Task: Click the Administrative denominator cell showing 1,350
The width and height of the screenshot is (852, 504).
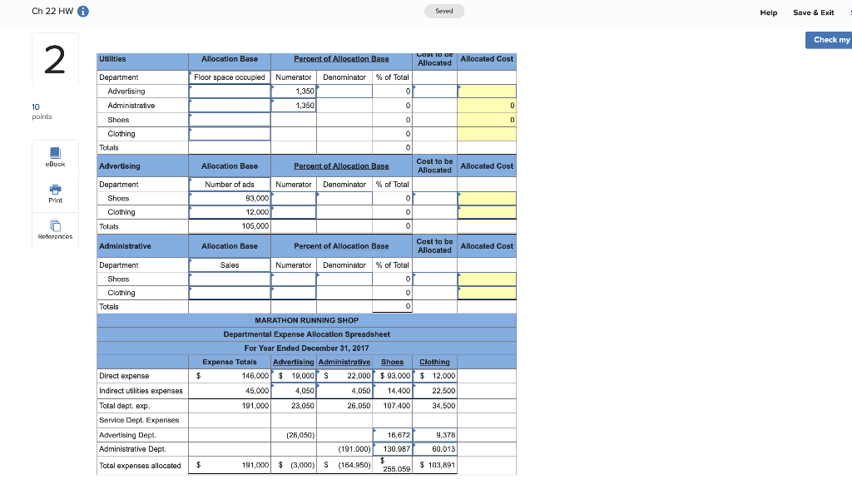Action: click(293, 105)
